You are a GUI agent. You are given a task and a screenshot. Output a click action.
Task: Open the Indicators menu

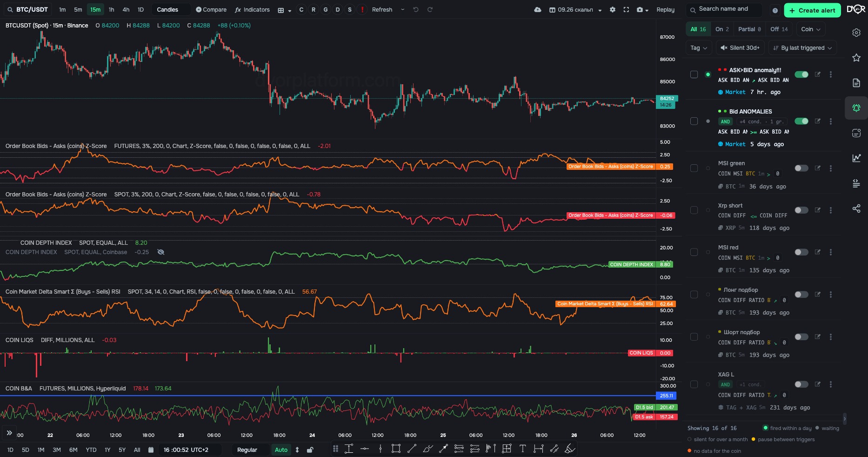pyautogui.click(x=252, y=10)
